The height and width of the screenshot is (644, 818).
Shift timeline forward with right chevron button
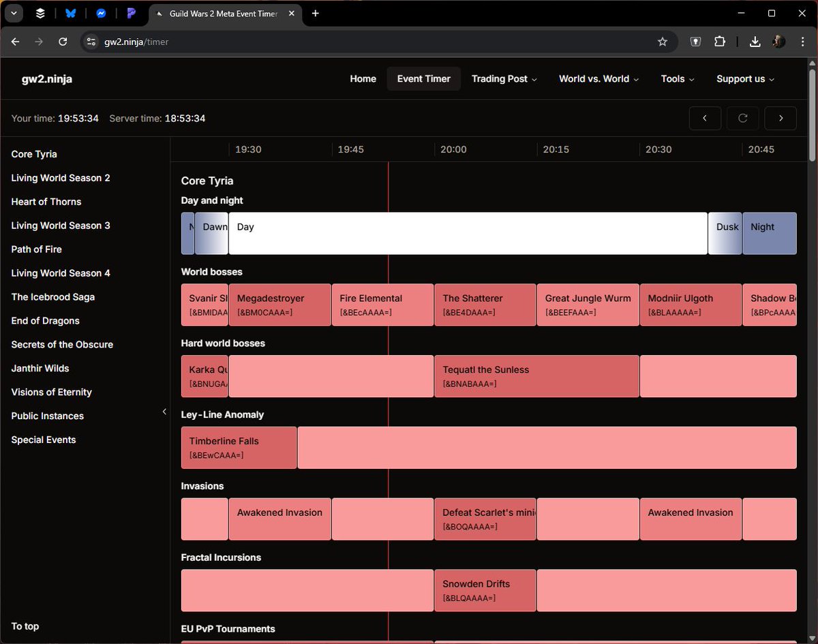tap(781, 118)
